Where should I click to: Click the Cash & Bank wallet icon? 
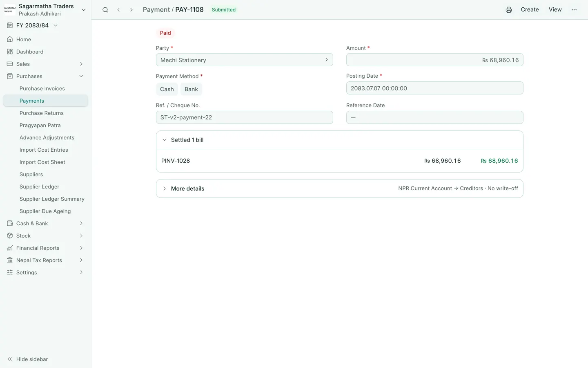coord(10,224)
